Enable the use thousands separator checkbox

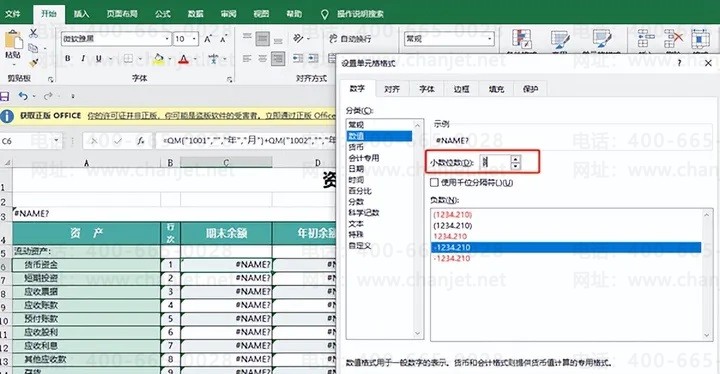tap(434, 182)
